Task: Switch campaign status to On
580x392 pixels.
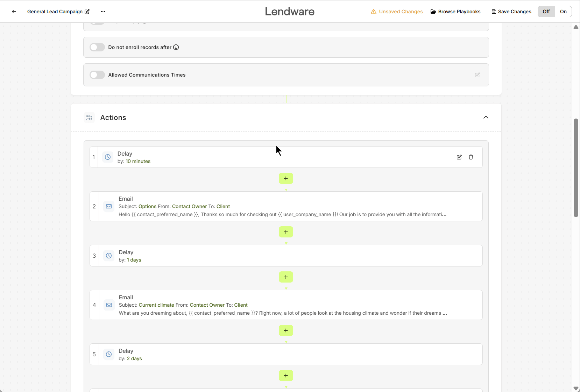Action: [563, 12]
